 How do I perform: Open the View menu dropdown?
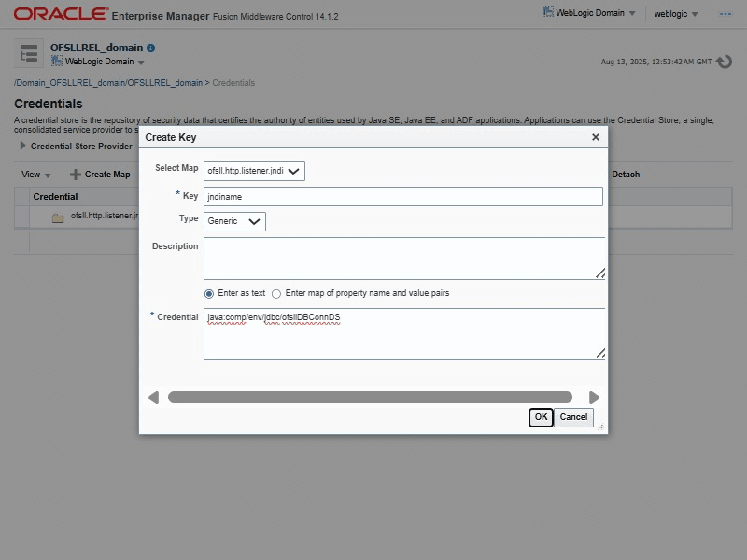pos(35,175)
